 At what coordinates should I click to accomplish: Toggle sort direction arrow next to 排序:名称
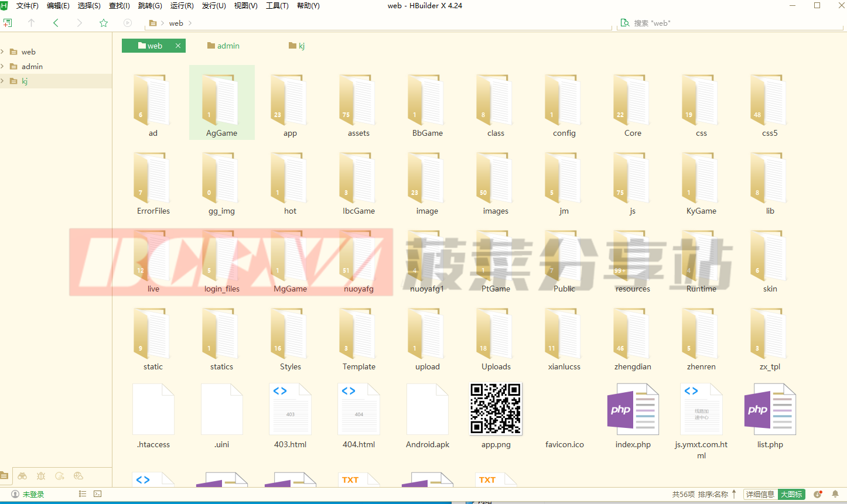[735, 494]
